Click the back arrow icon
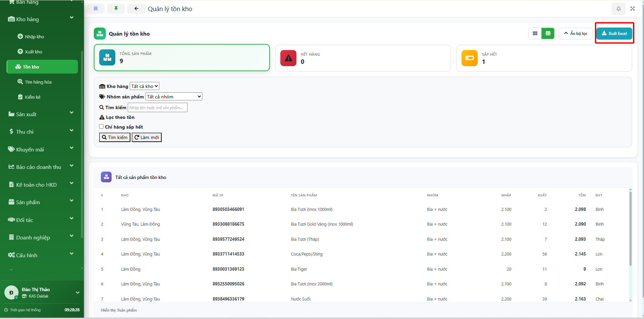This screenshot has width=644, height=319. click(136, 9)
